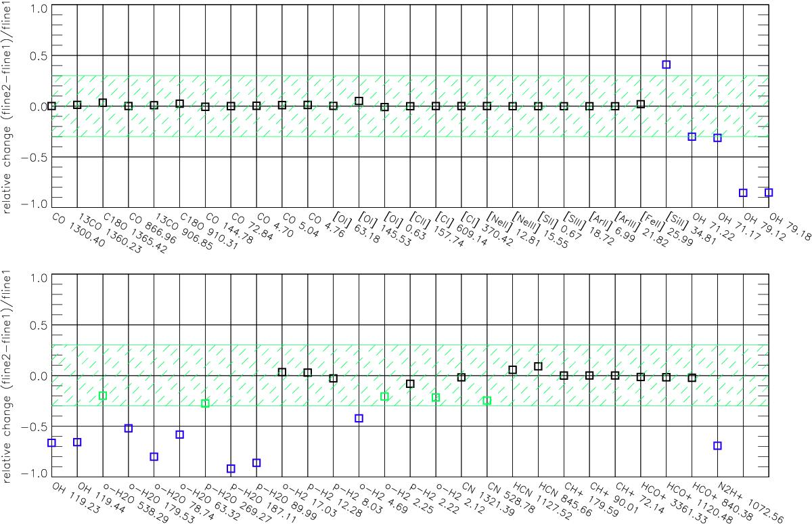Select the blue o-H2 4.69 data point
Viewport: 812px width, 524px height.
(x=359, y=418)
